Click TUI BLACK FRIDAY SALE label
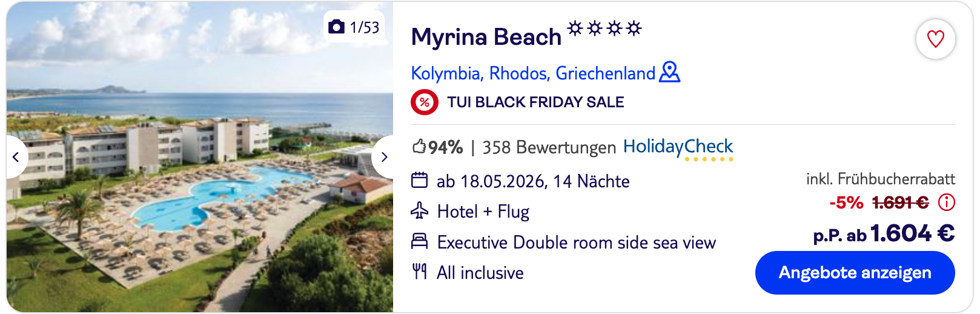The width and height of the screenshot is (980, 314). point(535,102)
